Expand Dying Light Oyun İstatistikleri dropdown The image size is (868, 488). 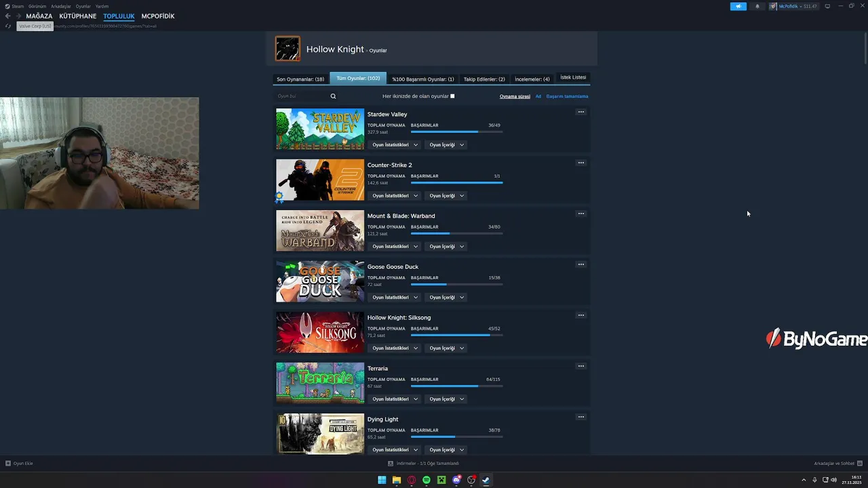coord(395,449)
